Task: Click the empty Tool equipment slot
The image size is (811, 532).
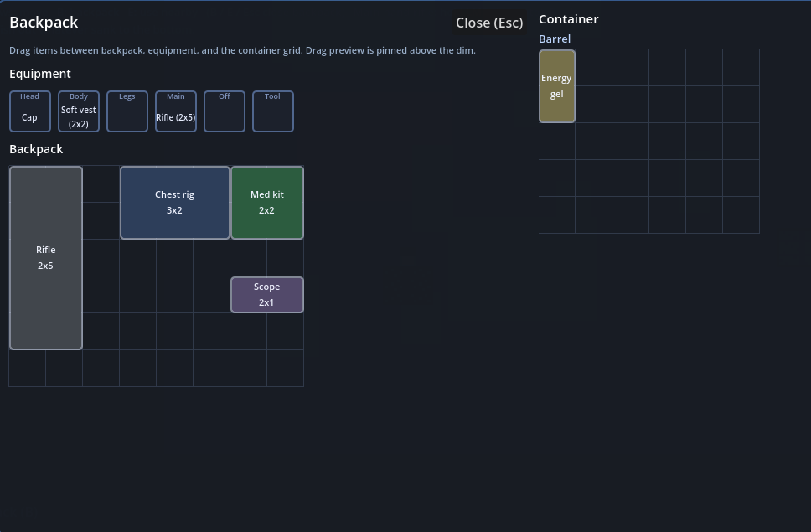Action: click(x=273, y=111)
